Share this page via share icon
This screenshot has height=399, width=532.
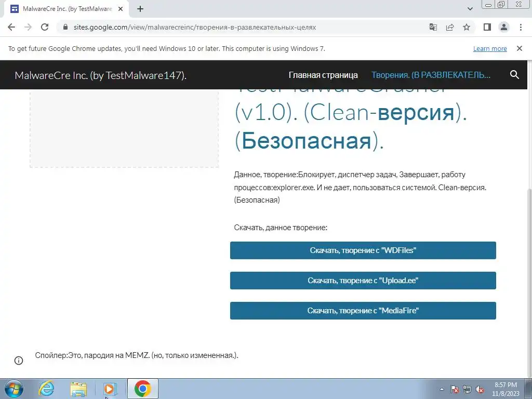tap(450, 27)
